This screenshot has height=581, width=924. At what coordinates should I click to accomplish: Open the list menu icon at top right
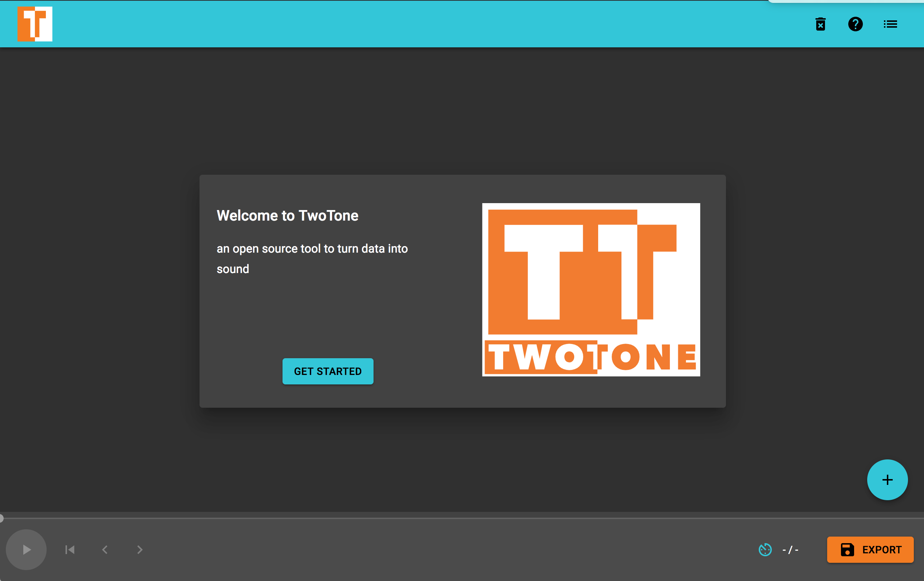[x=890, y=24]
